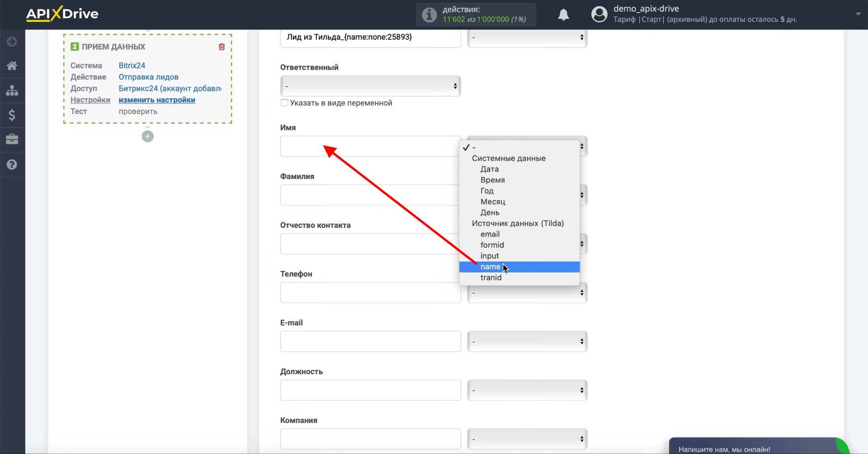Click into the Фамилия input field
The image size is (868, 454).
point(370,195)
